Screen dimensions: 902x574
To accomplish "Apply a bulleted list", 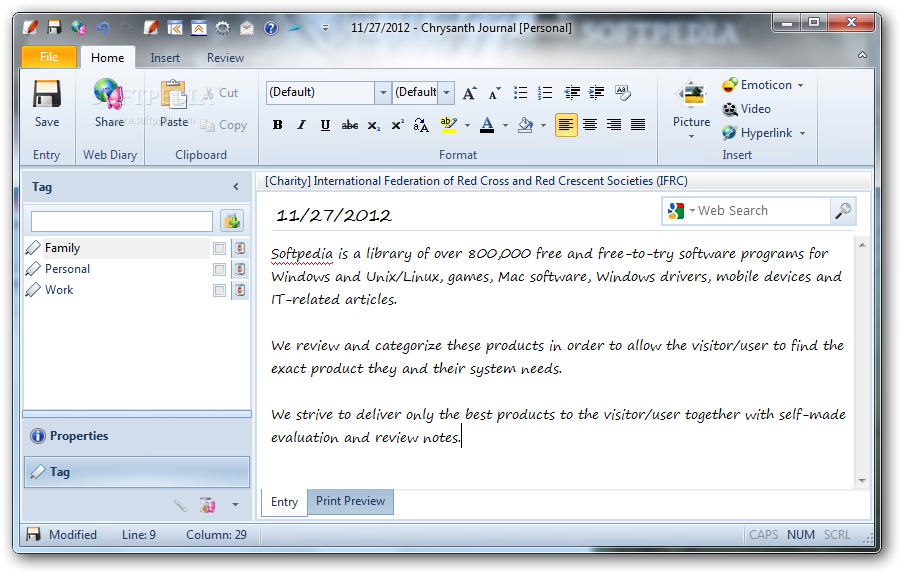I will (520, 93).
